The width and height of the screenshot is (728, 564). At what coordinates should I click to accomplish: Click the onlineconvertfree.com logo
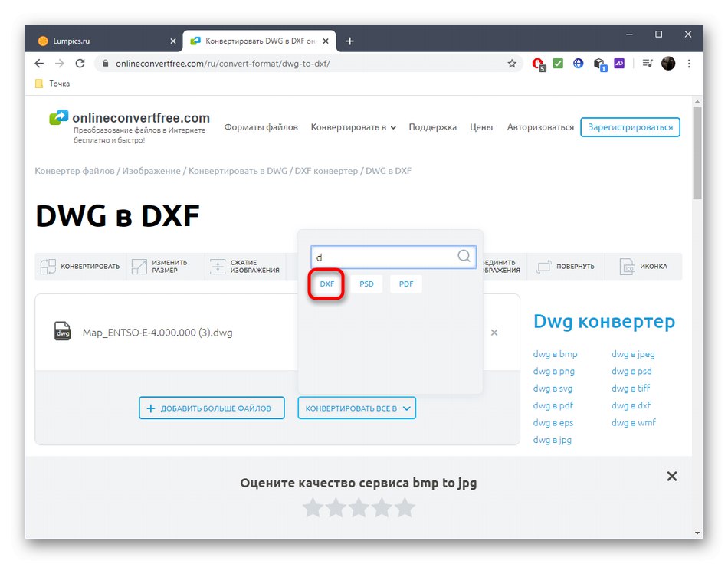pyautogui.click(x=129, y=126)
